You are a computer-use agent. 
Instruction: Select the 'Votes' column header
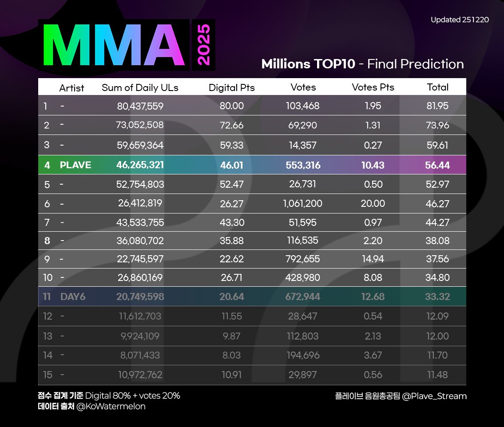point(303,87)
